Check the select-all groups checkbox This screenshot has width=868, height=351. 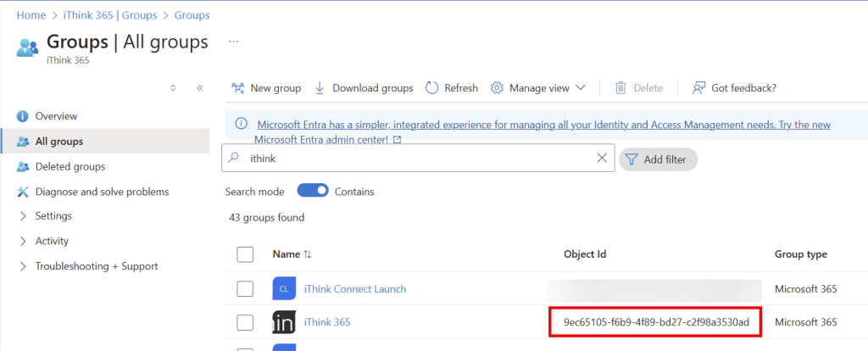click(245, 254)
